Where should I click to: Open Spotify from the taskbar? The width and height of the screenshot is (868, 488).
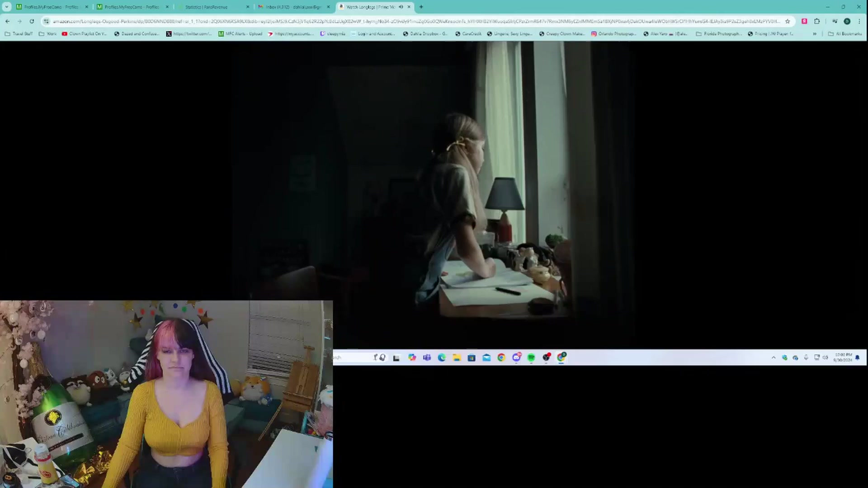531,357
